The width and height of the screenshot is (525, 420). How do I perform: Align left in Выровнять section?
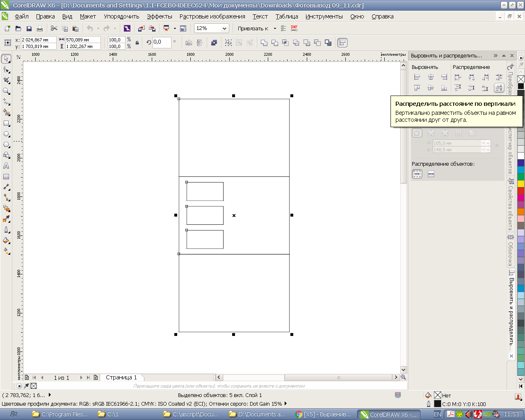pos(417,77)
